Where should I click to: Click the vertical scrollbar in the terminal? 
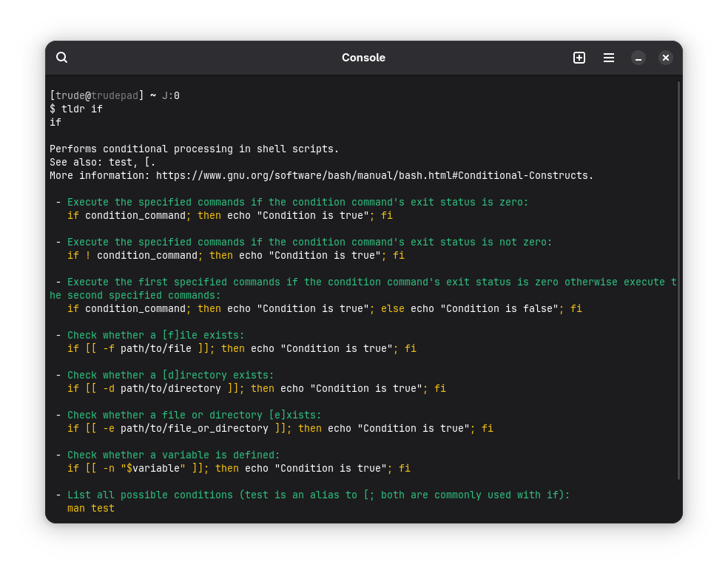(x=678, y=281)
